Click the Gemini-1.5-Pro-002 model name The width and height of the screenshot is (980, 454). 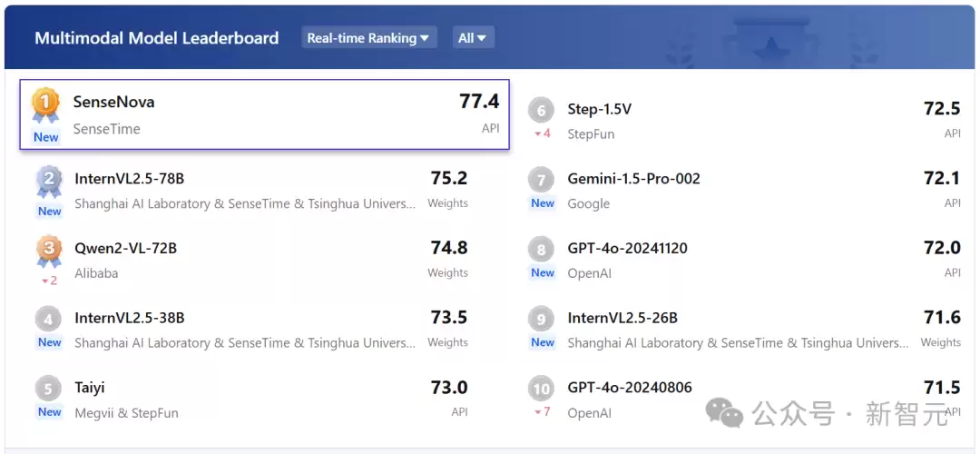coord(633,179)
